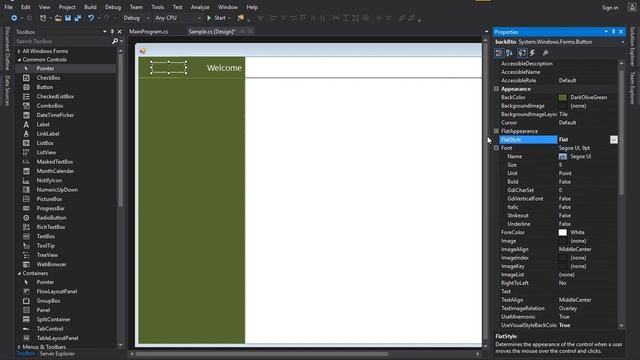Image resolution: width=640 pixels, height=360 pixels.
Task: Click the Save icon in toolbar
Action: coord(68,18)
